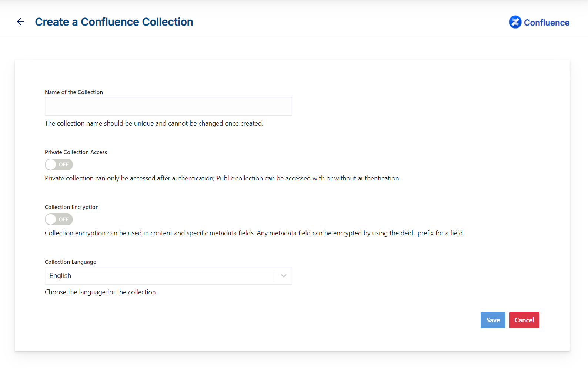588x368 pixels.
Task: Click the back arrow icon
Action: point(21,22)
